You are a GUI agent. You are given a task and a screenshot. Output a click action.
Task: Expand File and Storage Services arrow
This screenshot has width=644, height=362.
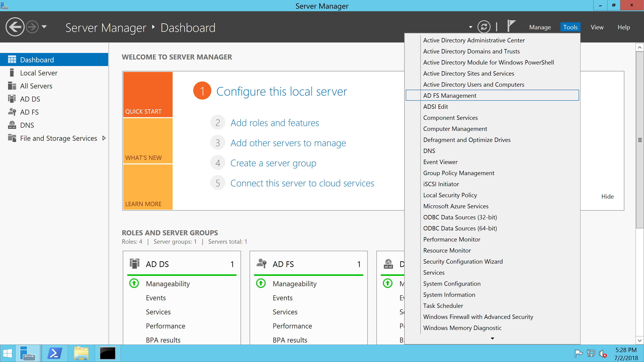(x=104, y=138)
